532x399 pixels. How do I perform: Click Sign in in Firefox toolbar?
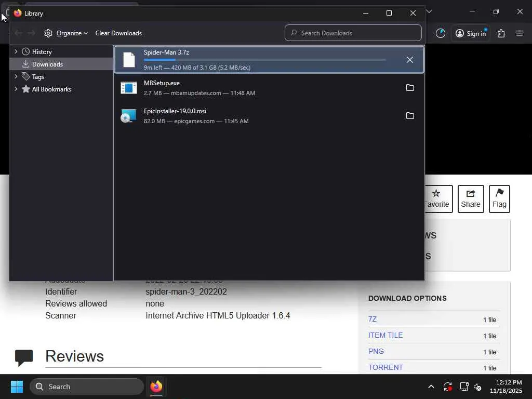471,33
